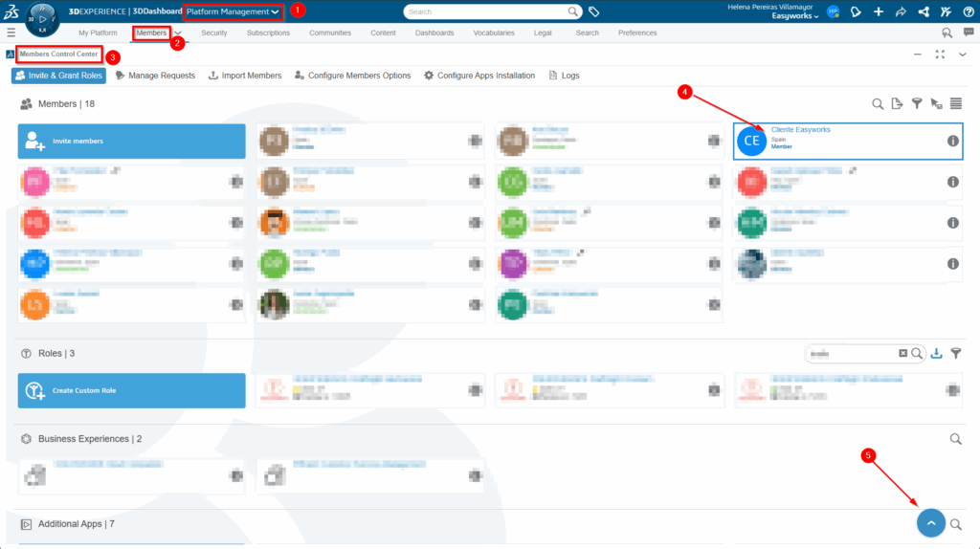The height and width of the screenshot is (549, 980).
Task: Open the My Platform tab
Action: pyautogui.click(x=98, y=33)
